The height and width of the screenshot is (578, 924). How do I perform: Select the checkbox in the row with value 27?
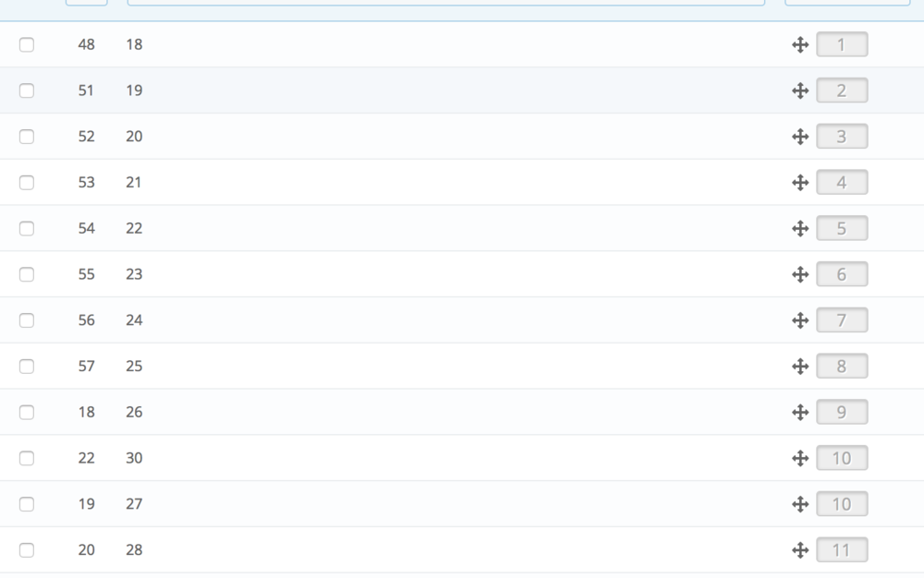click(27, 504)
